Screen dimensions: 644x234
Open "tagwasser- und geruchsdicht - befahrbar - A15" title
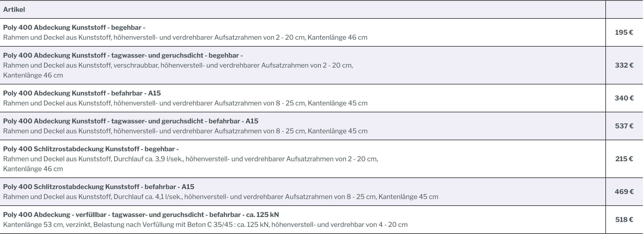point(131,121)
